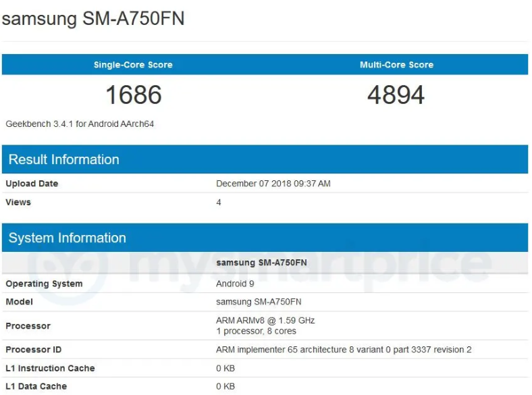532x395 pixels.
Task: Click the Processor row label
Action: [28, 325]
